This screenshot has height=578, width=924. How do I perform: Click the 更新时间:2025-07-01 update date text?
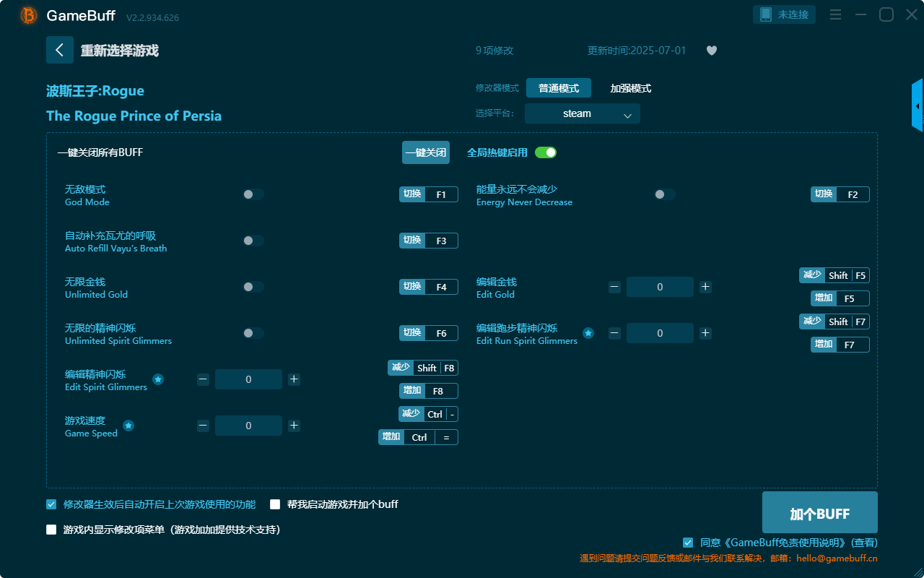(637, 51)
